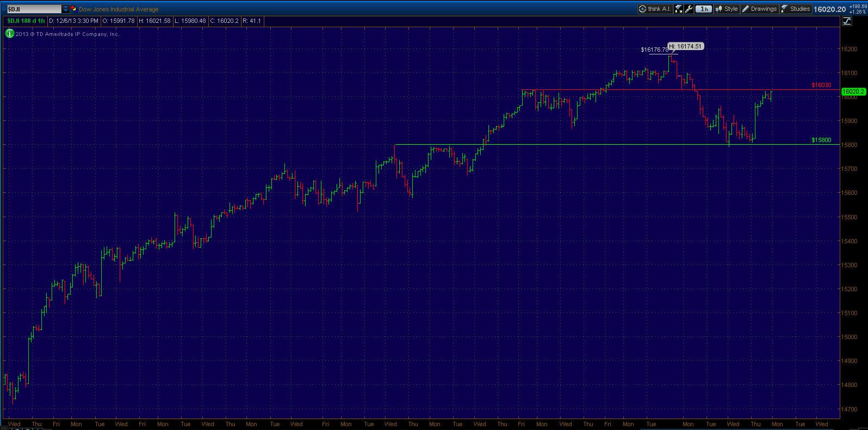
Task: Open the think A.I. panel
Action: click(655, 9)
